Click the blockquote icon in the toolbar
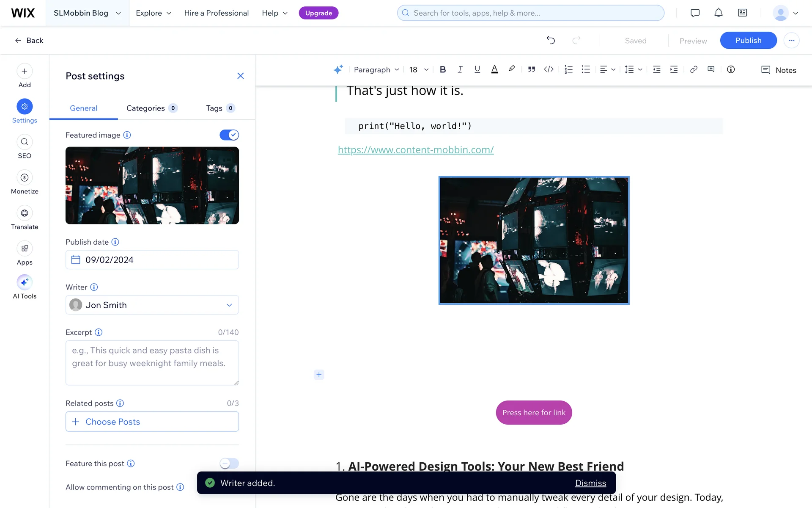Image resolution: width=812 pixels, height=508 pixels. pyautogui.click(x=532, y=70)
